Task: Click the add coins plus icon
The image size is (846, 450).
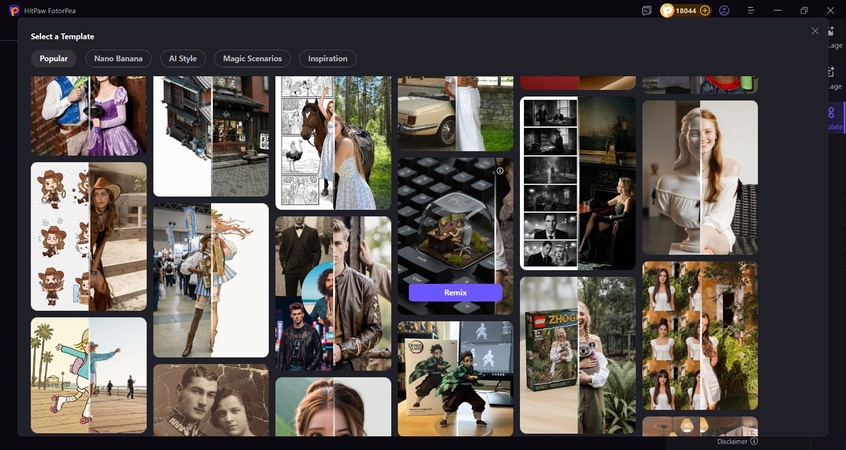Action: (705, 10)
